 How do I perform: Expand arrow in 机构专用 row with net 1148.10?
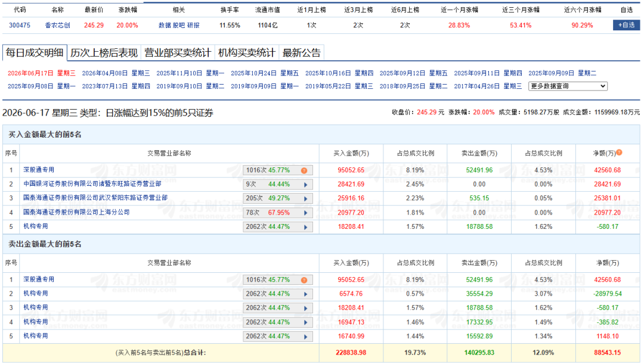pyautogui.click(x=305, y=337)
